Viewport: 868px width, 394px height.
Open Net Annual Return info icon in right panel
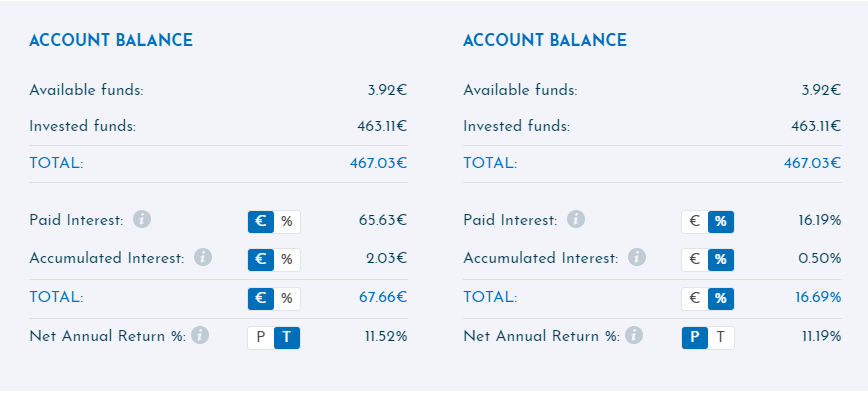634,335
